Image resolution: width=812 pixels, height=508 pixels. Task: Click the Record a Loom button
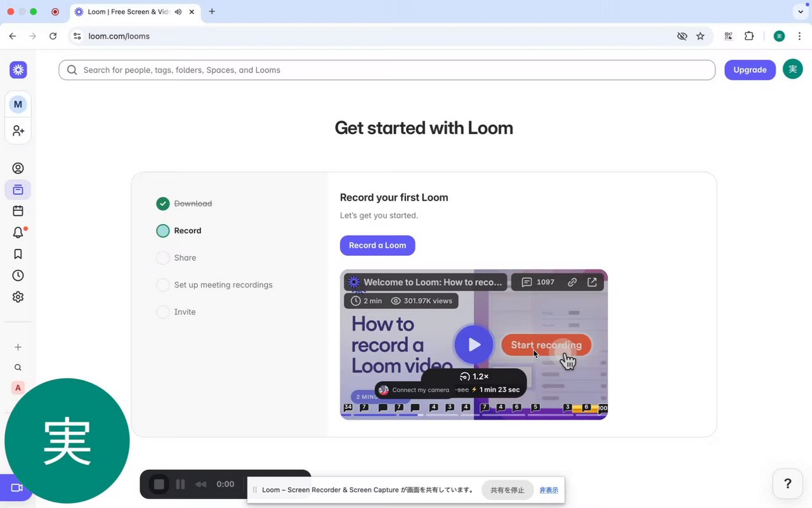pos(377,245)
